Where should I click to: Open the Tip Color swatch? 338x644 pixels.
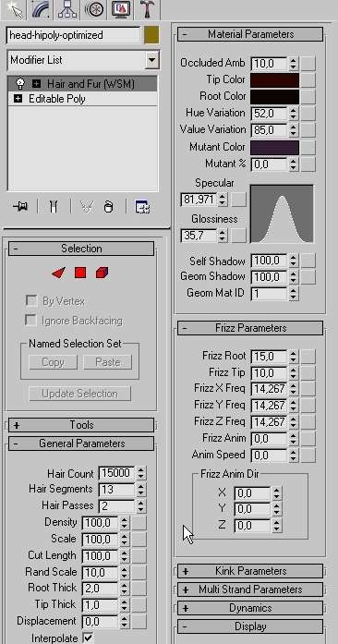[274, 80]
